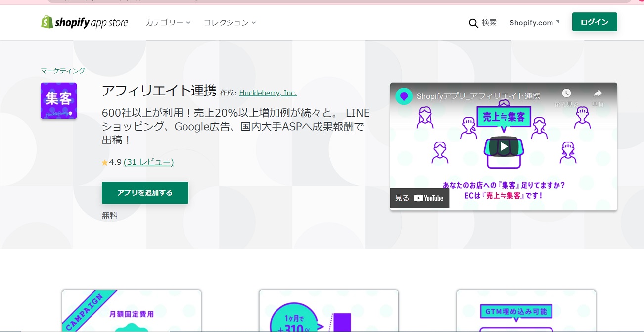Expand the コレクション dropdown menu

[x=230, y=23]
